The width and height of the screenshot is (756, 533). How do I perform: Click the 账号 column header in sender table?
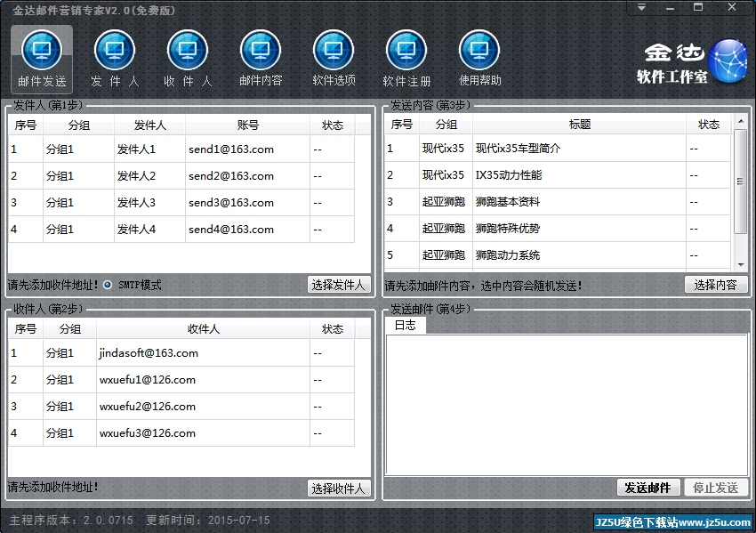(247, 125)
